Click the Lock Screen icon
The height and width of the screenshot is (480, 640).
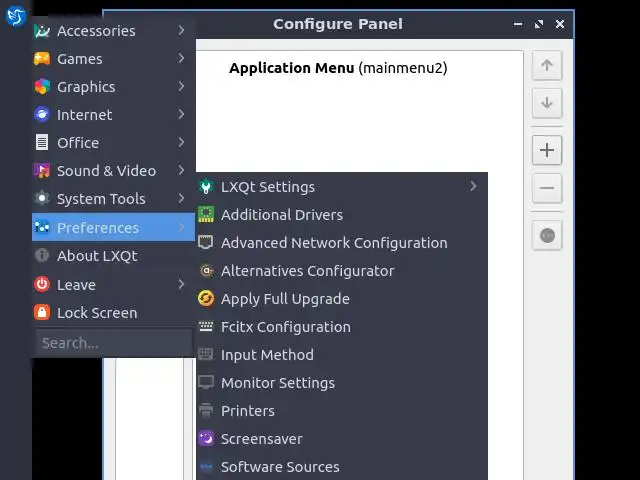click(x=42, y=313)
